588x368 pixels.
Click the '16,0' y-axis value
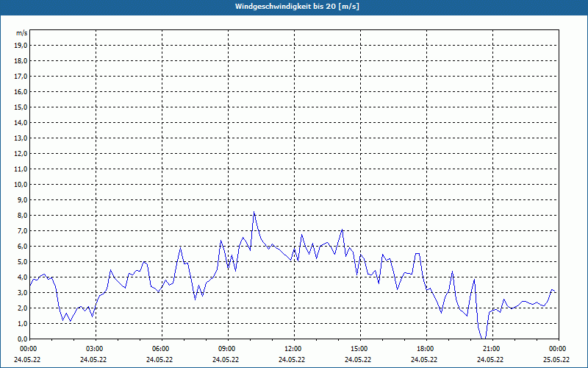[21, 91]
